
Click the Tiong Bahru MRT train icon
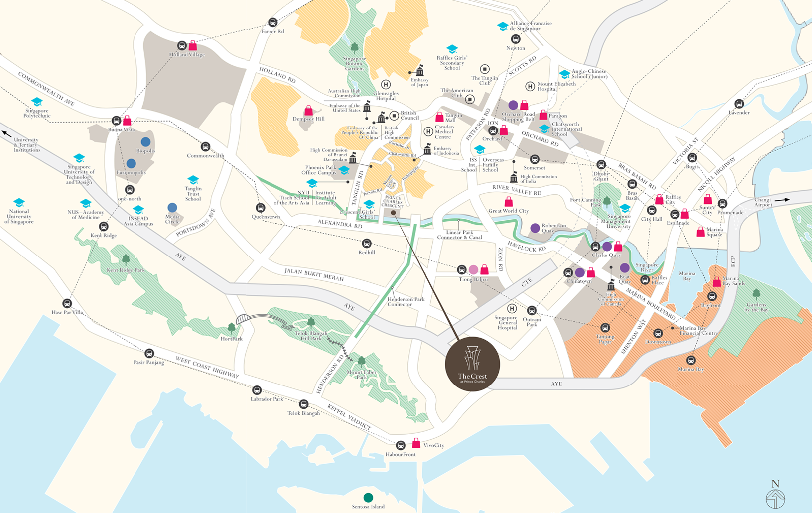[x=462, y=270]
